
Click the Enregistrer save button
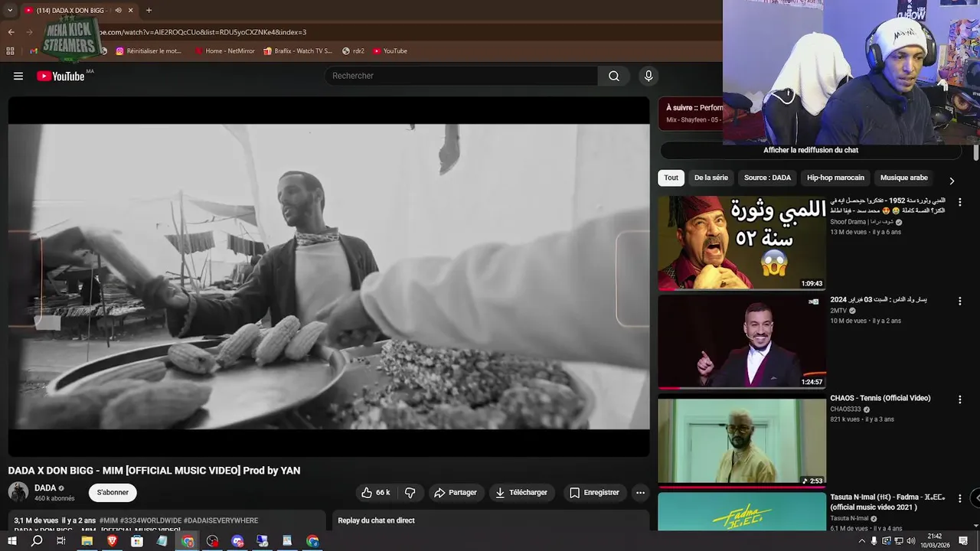(594, 493)
